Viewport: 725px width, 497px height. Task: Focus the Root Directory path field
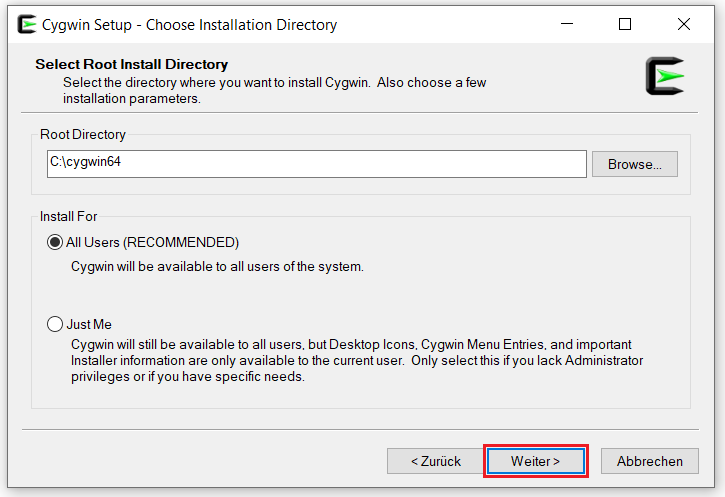[316, 164]
